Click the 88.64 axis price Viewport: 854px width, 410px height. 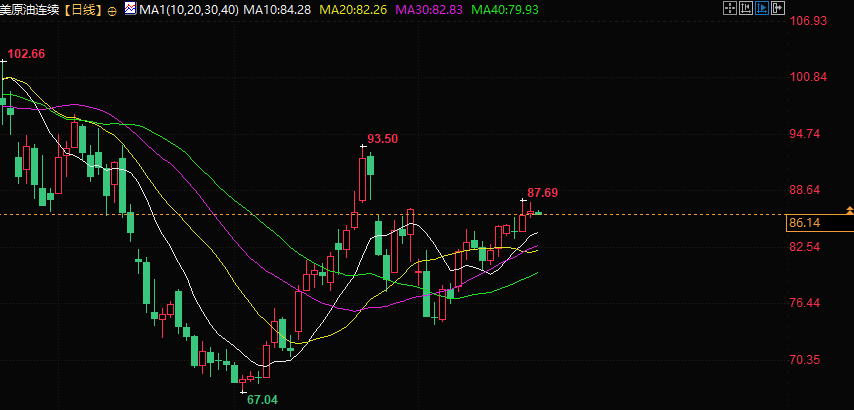coord(804,190)
